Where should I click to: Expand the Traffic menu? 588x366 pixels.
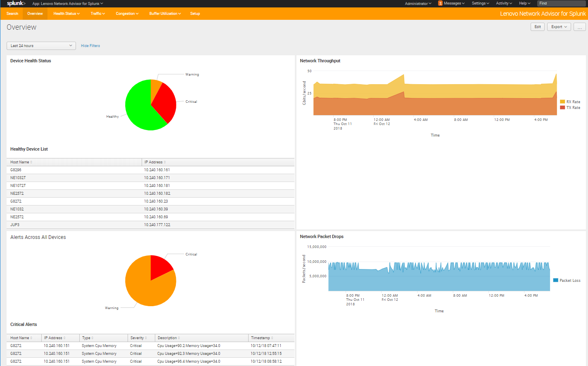[98, 14]
